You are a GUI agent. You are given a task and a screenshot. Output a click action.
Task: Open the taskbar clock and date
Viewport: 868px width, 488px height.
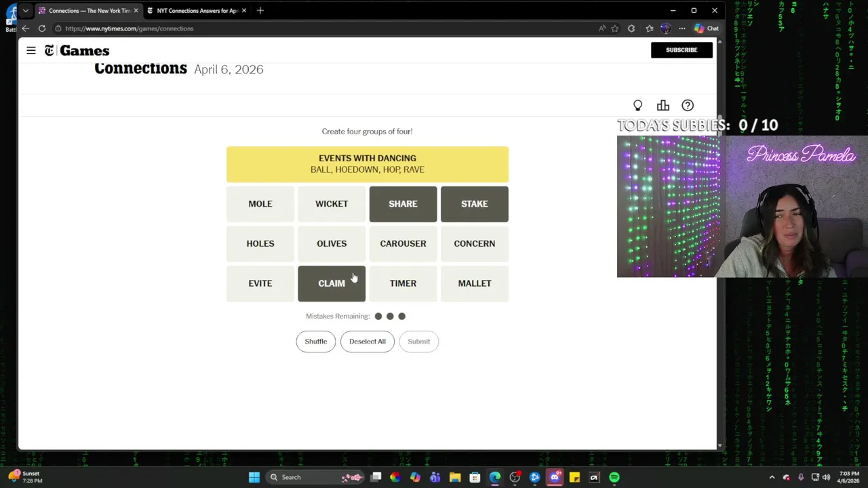[848, 477]
